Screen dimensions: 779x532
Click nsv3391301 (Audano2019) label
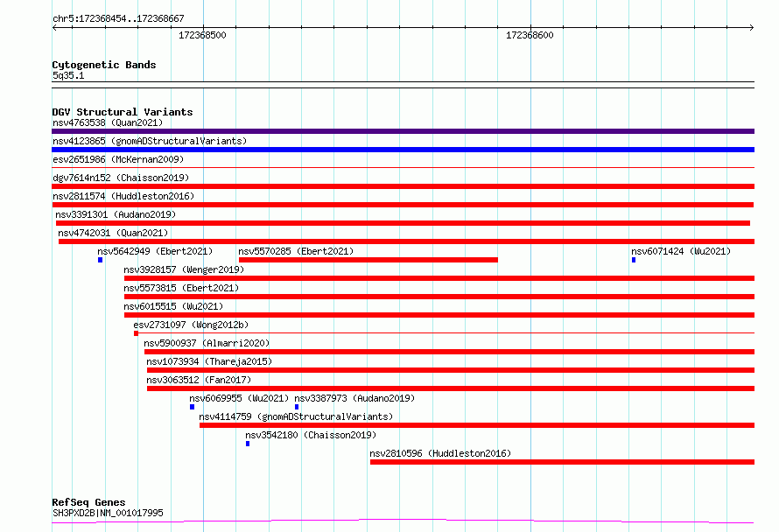pos(116,214)
